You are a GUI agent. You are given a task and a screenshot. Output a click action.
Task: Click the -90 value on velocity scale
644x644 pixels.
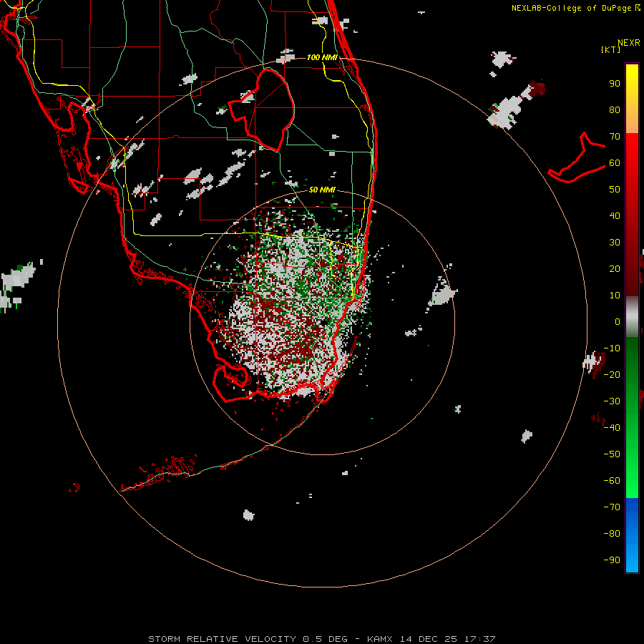(612, 560)
